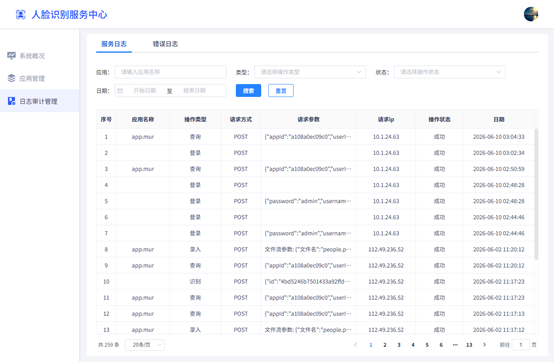This screenshot has height=362, width=554.
Task: Click the 操作状态 column header
Action: 440,119
